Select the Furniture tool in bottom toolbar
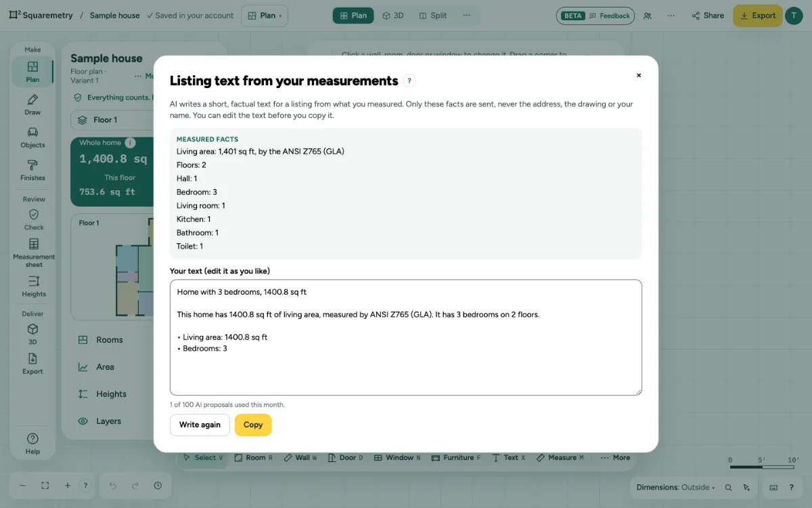812x508 pixels. click(456, 458)
